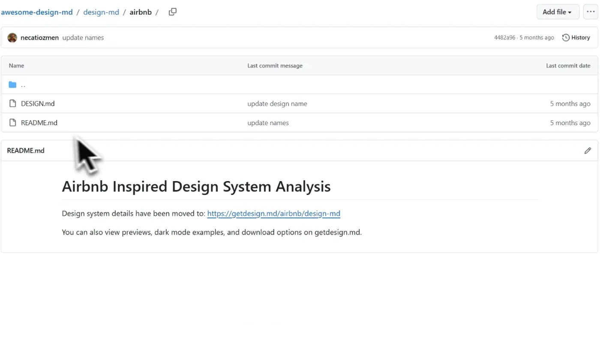Open README.md from the file list
The image size is (600, 364).
point(39,123)
